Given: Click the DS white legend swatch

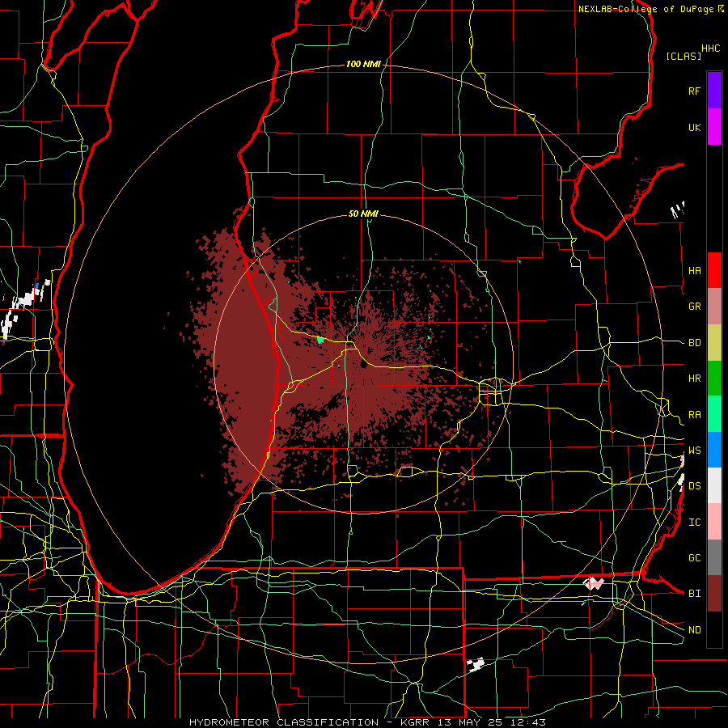Looking at the screenshot, I should 714,485.
